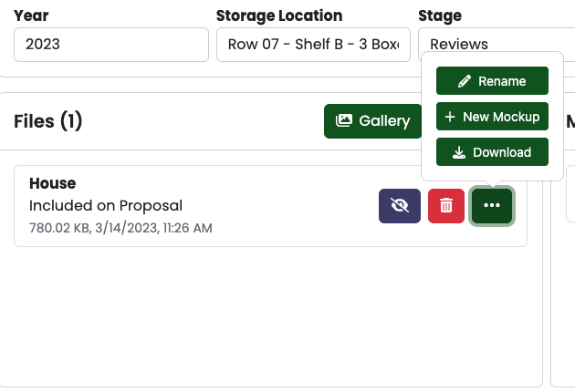Close the three-dots more options menu
This screenshot has height=392, width=575.
pyautogui.click(x=492, y=206)
